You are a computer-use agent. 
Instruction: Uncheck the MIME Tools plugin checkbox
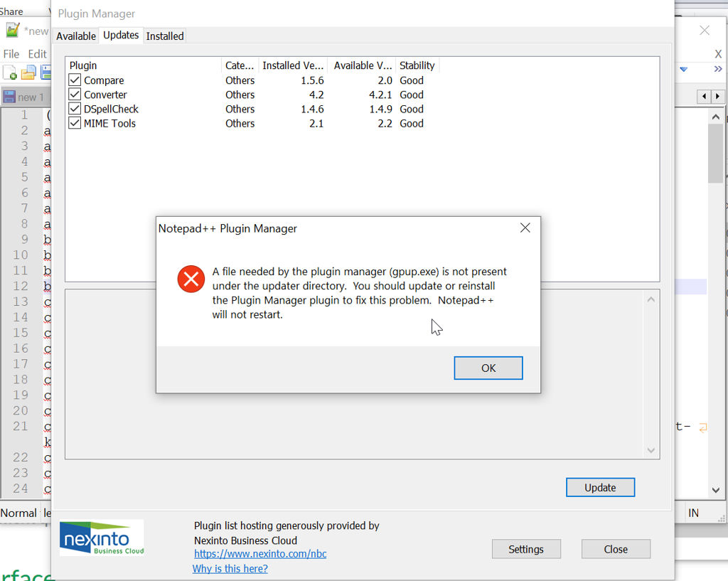tap(75, 123)
